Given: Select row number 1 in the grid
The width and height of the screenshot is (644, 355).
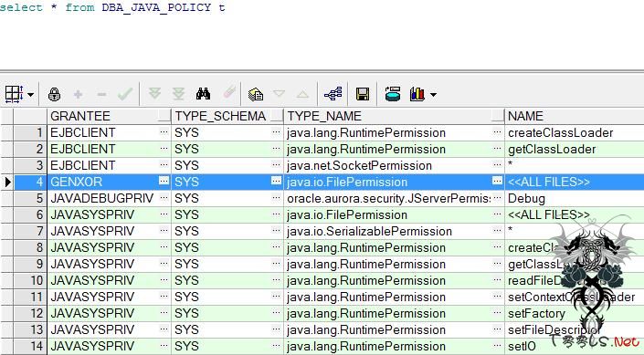Looking at the screenshot, I should (x=30, y=132).
